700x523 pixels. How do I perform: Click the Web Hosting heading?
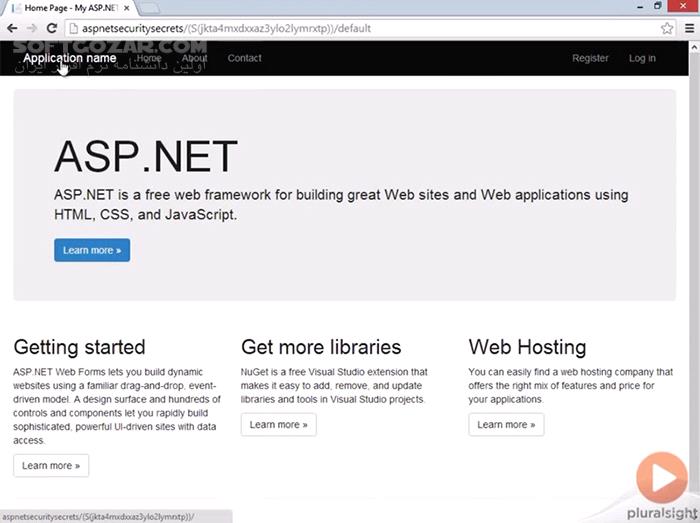(527, 347)
